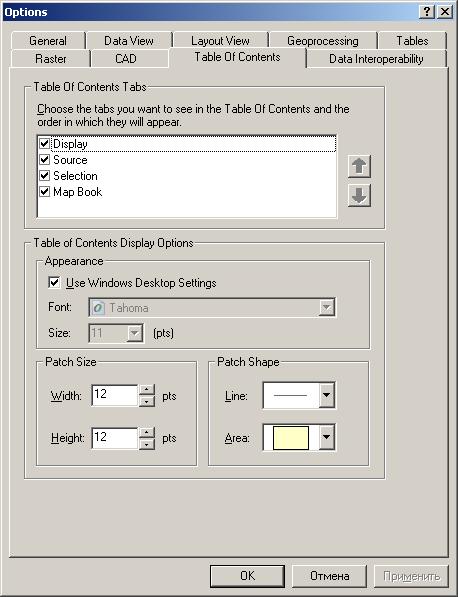Click the help question mark button
Image resolution: width=458 pixels, height=597 pixels.
427,12
